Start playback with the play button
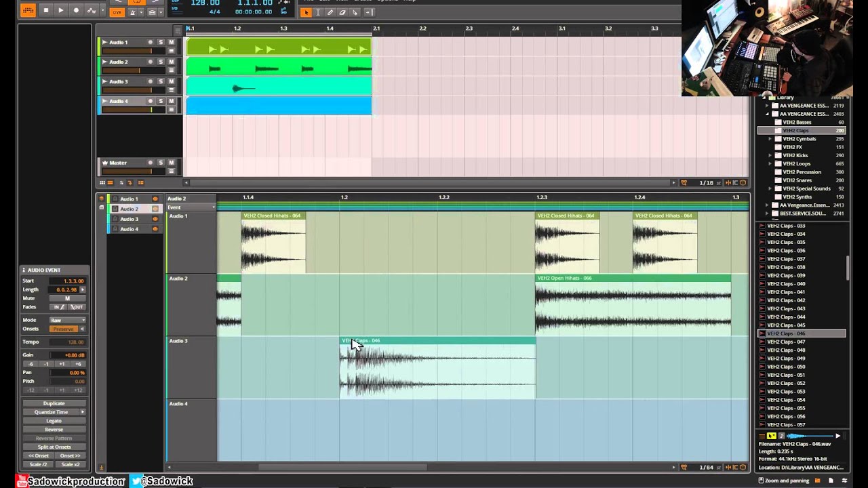 60,10
